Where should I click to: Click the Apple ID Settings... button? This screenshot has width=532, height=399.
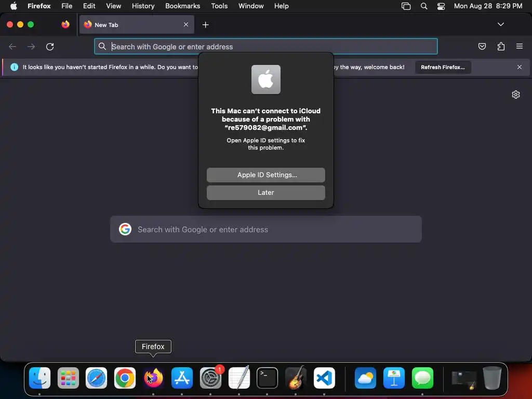pyautogui.click(x=265, y=175)
